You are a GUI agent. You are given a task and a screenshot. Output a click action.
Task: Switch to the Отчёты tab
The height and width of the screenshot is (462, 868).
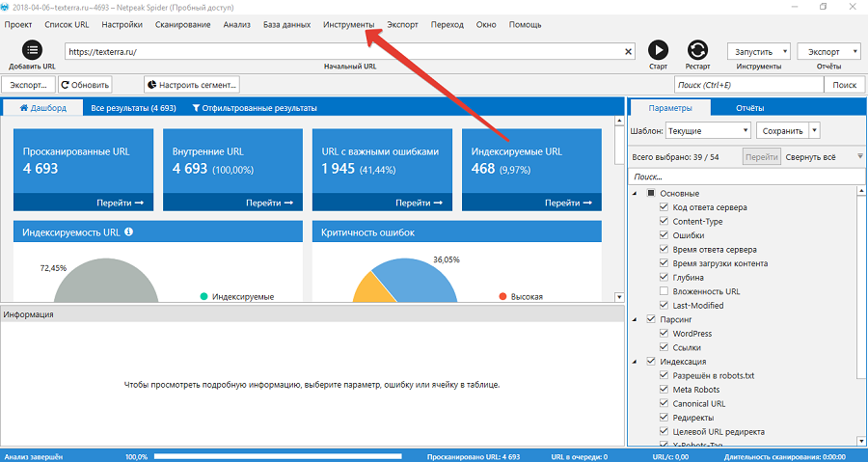tap(750, 108)
